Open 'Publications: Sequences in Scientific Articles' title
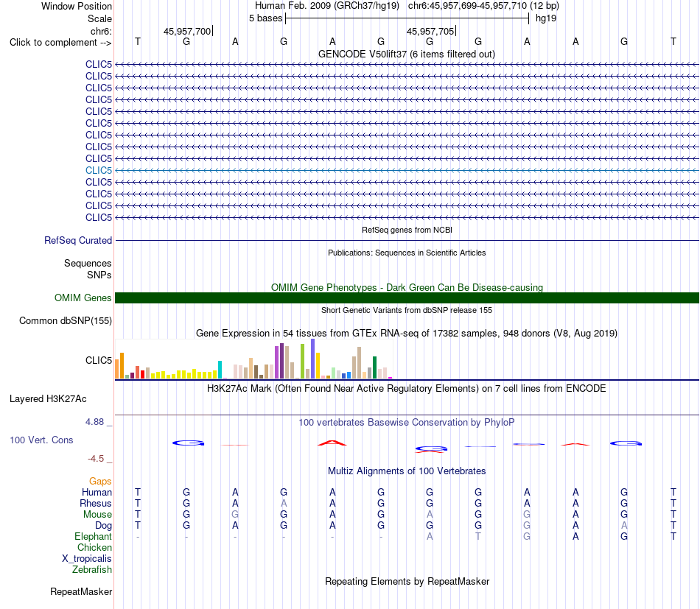Viewport: 700px width, 609px height. tap(407, 253)
